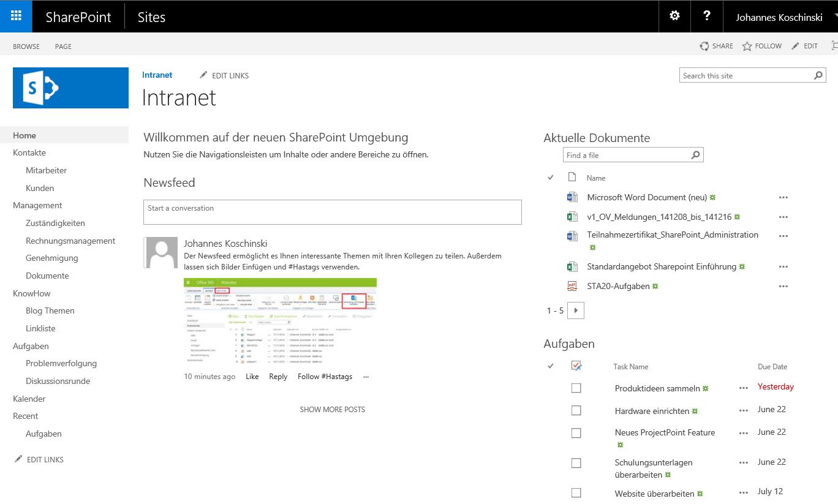Open the BROWSE ribbon tab
Image resolution: width=838 pixels, height=504 pixels.
[x=26, y=47]
